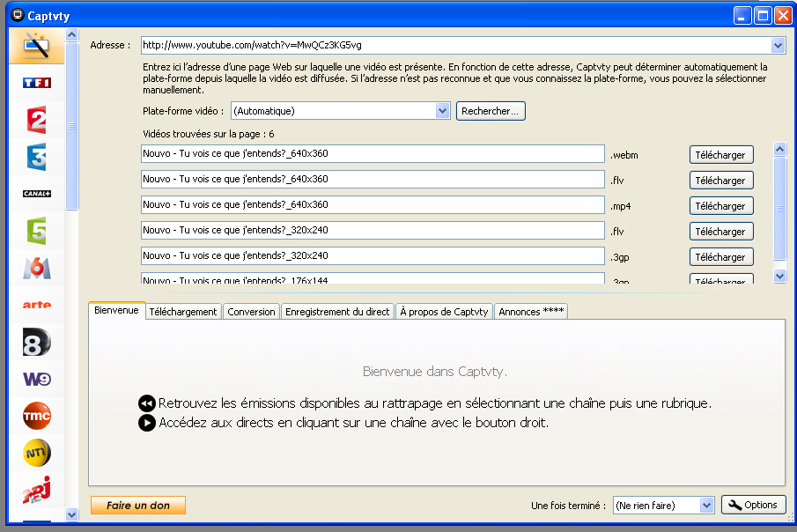Open the Canal+ channel
The height and width of the screenshot is (532, 797).
(37, 194)
